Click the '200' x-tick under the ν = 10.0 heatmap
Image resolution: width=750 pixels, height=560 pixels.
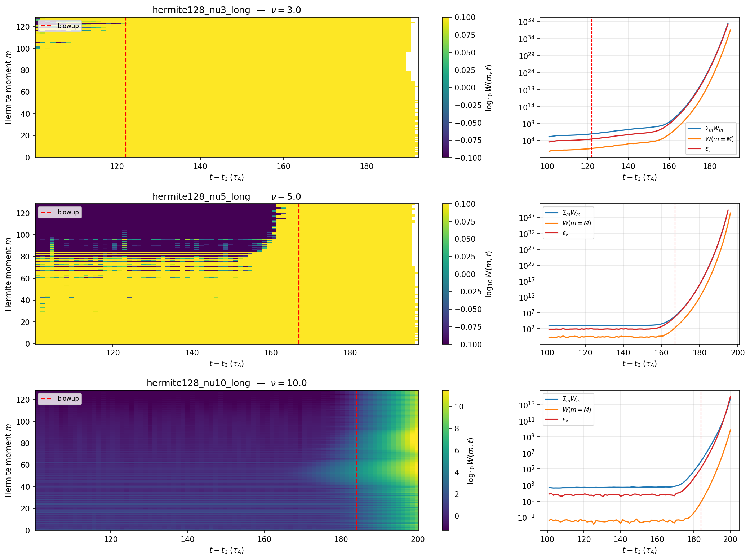point(418,539)
